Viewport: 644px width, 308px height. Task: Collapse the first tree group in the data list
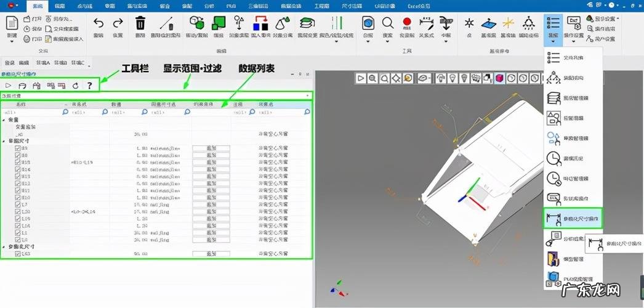4,120
